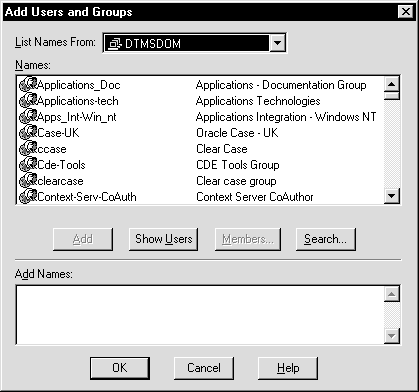Click the domain icon next to DTMSDOM

coord(115,44)
